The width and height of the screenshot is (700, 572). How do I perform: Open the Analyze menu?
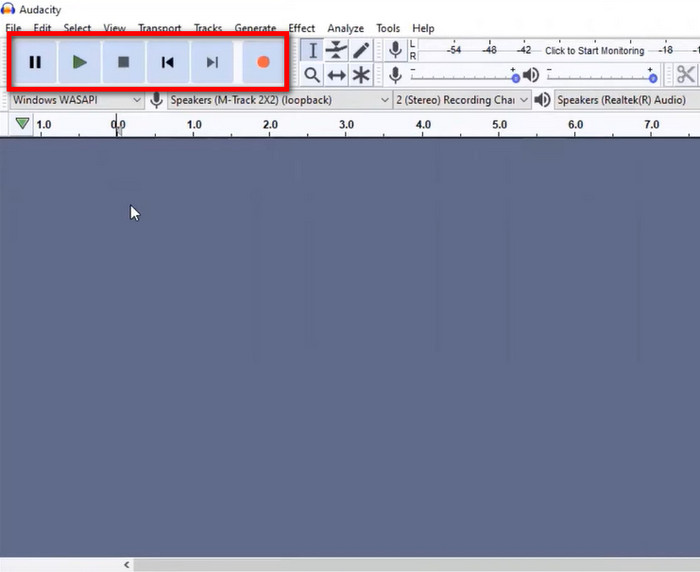tap(346, 28)
